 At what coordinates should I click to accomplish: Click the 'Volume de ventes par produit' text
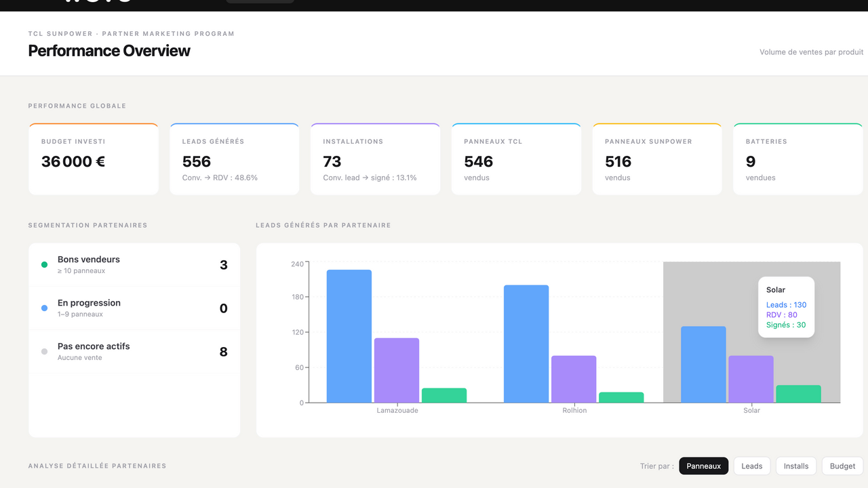pos(812,52)
